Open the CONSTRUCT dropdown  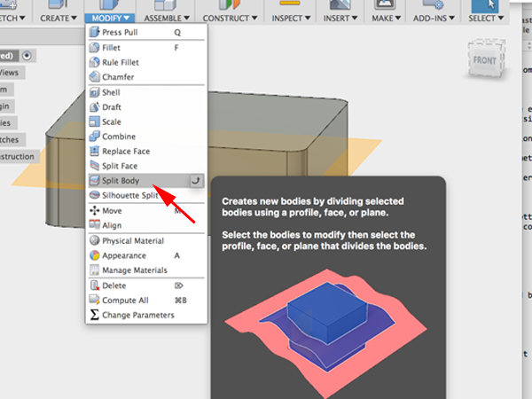(x=230, y=18)
